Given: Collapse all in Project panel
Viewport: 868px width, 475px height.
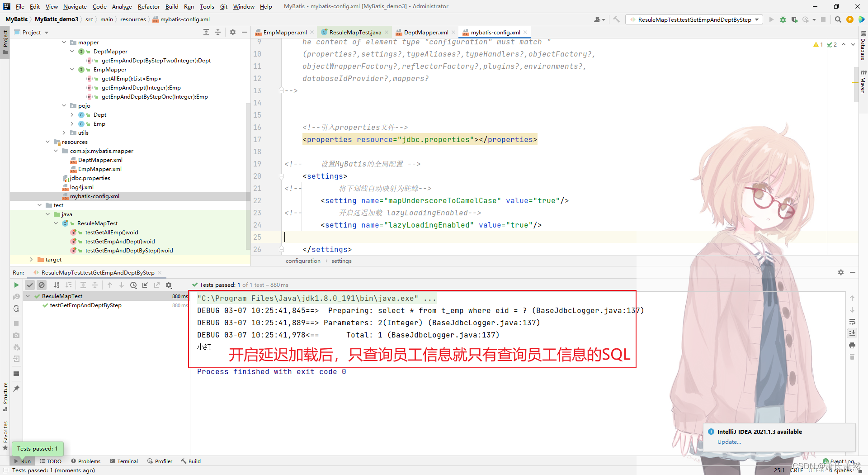Looking at the screenshot, I should 218,33.
